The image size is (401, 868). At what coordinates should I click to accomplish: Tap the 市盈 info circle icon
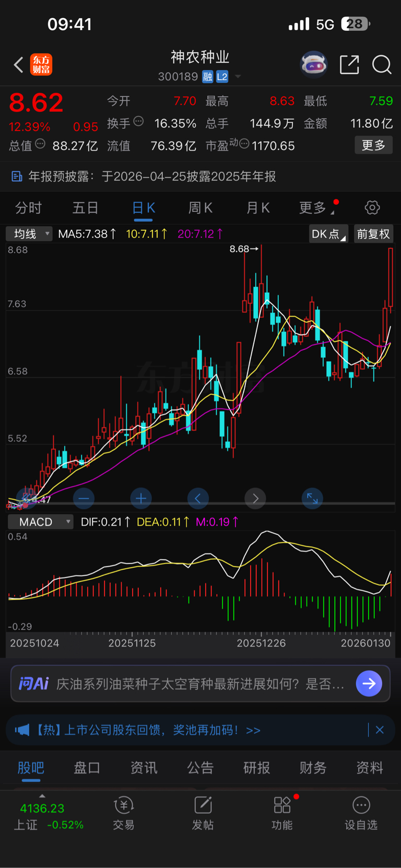click(x=244, y=144)
